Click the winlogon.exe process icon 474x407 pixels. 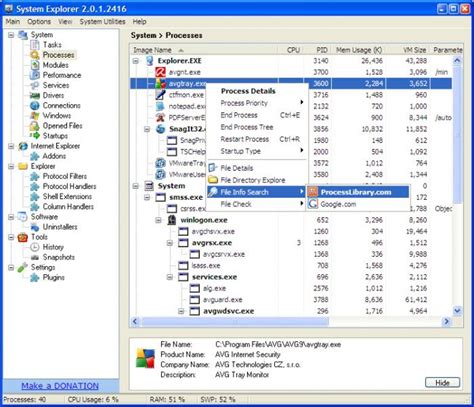pyautogui.click(x=172, y=220)
